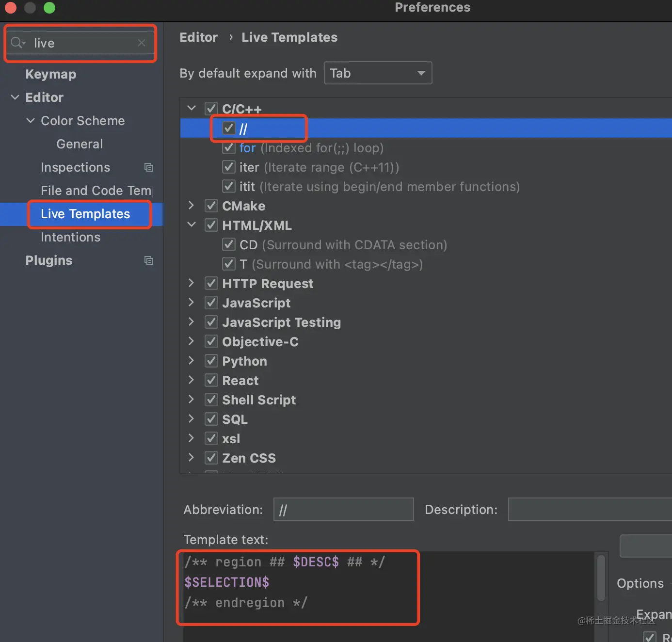Viewport: 672px width, 642px height.
Task: Uncheck the C/C++ template group checkbox
Action: 211,108
